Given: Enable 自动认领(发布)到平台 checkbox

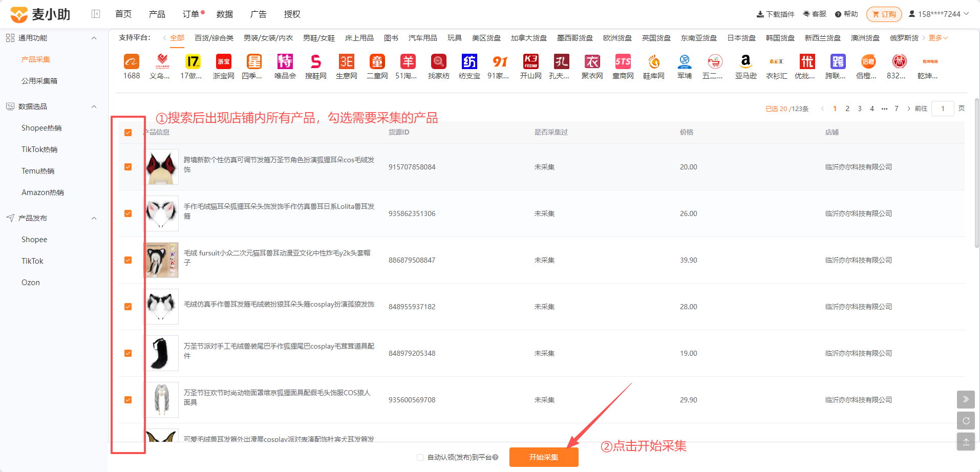Looking at the screenshot, I should [x=420, y=457].
